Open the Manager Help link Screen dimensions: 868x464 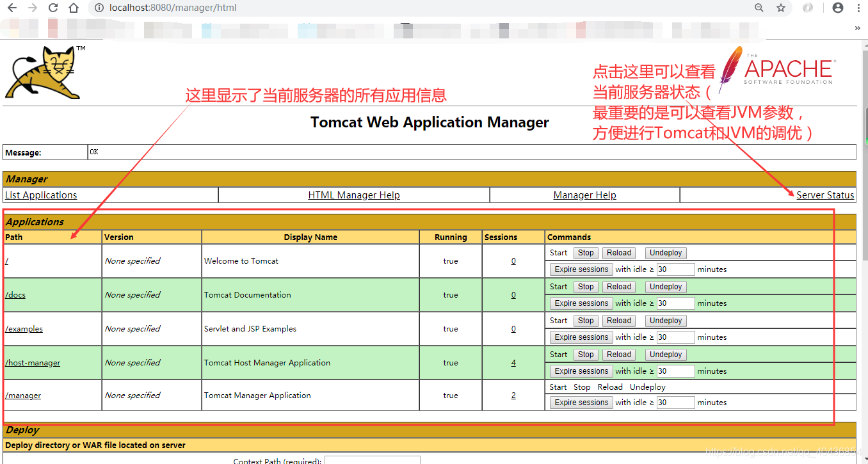click(585, 195)
